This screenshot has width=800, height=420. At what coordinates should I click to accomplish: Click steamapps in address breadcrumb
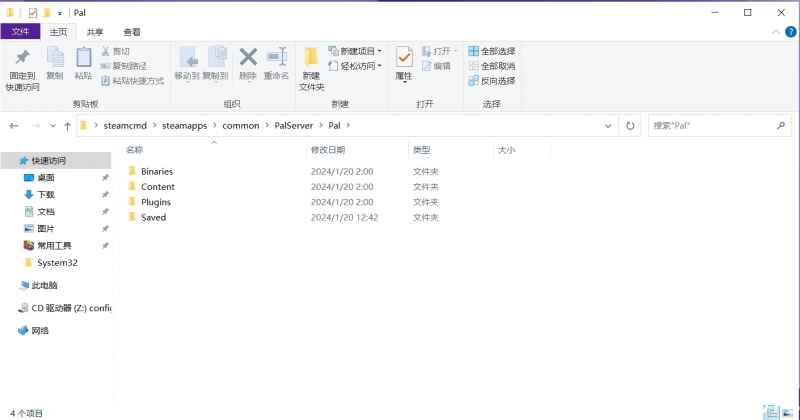[184, 126]
